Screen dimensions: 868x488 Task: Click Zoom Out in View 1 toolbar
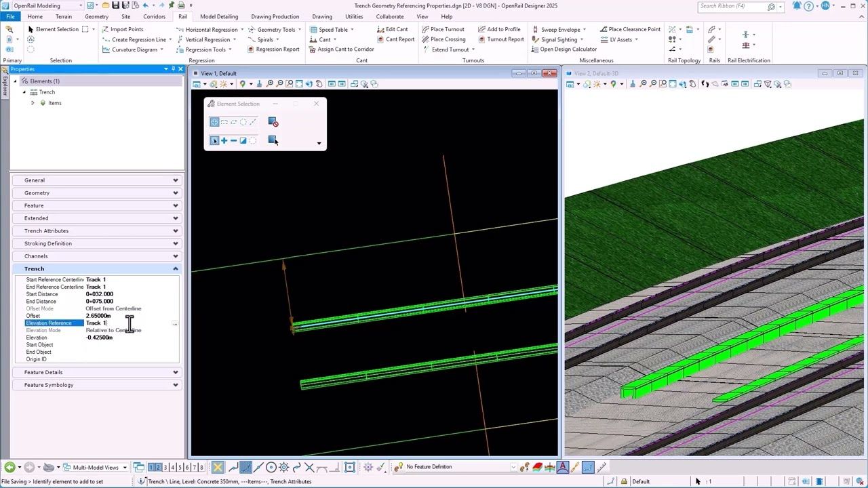click(x=279, y=84)
